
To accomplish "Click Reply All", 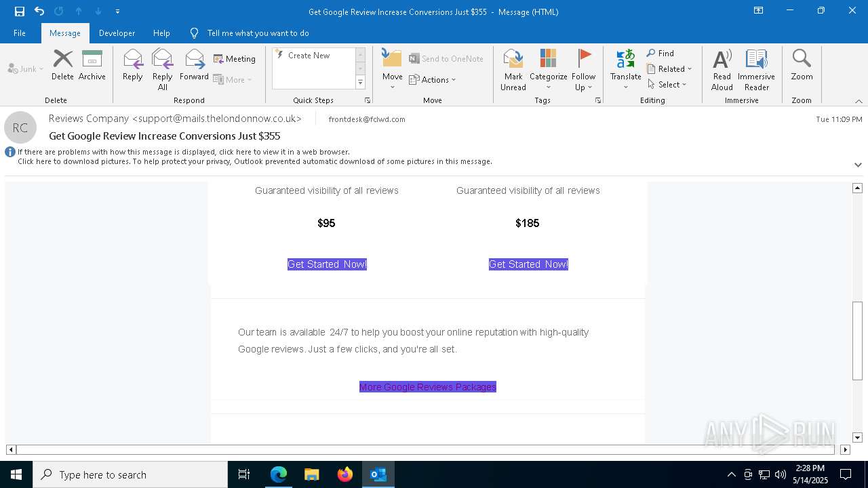I will pyautogui.click(x=163, y=70).
